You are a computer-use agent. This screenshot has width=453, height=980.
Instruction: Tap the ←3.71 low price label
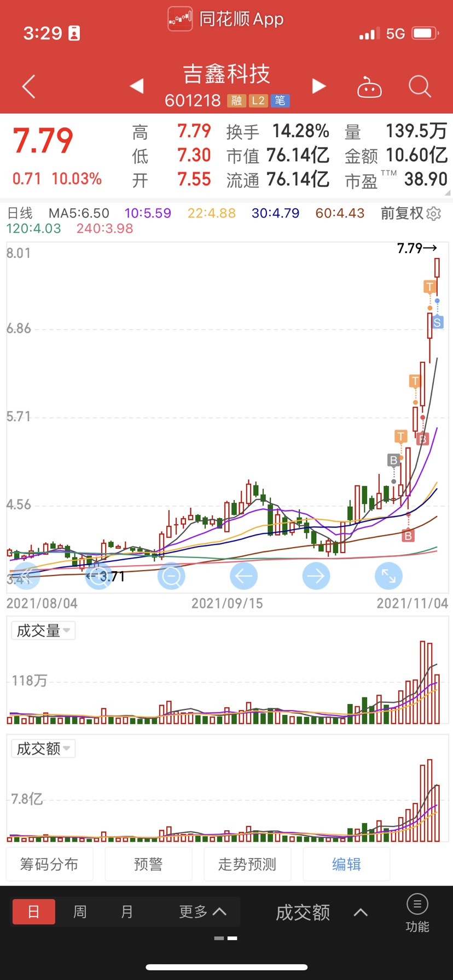pyautogui.click(x=105, y=576)
